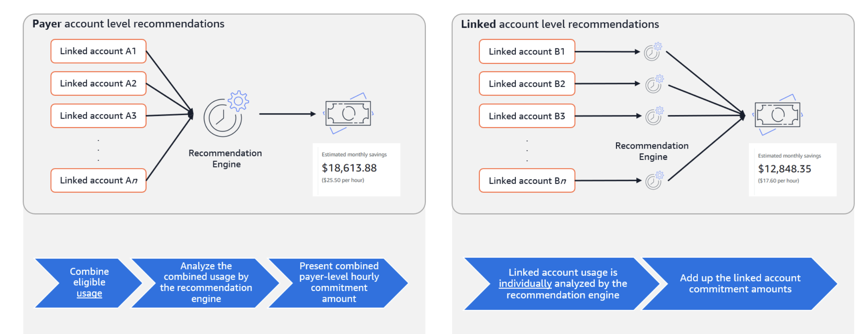Click the small engine icon next to B2
The image size is (868, 334).
(654, 84)
